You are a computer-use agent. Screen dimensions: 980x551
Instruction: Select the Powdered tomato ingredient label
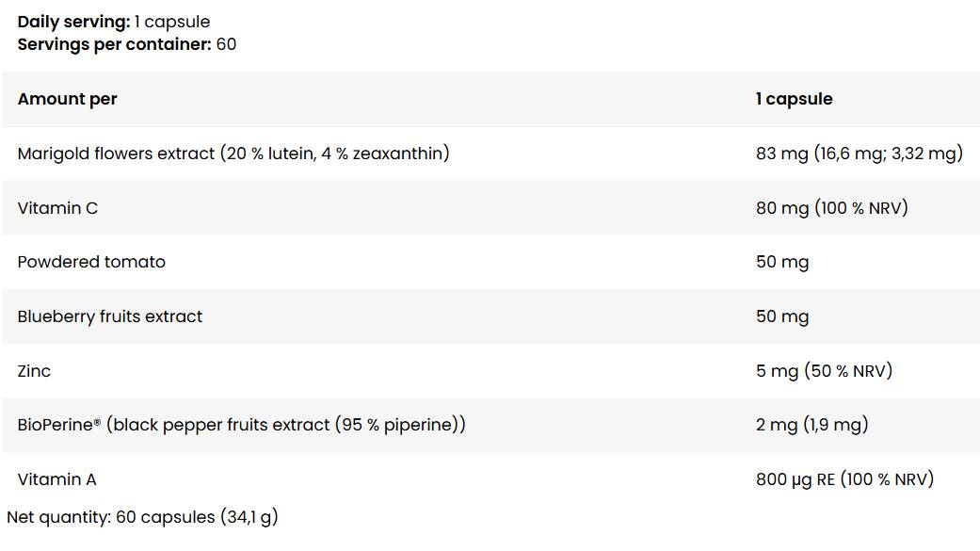pyautogui.click(x=91, y=262)
